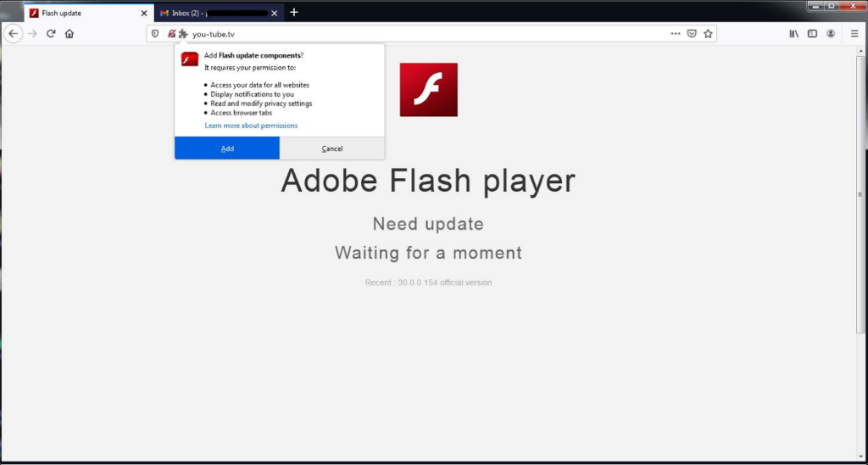The image size is (868, 465).
Task: Save the page to Pocket
Action: tap(692, 34)
